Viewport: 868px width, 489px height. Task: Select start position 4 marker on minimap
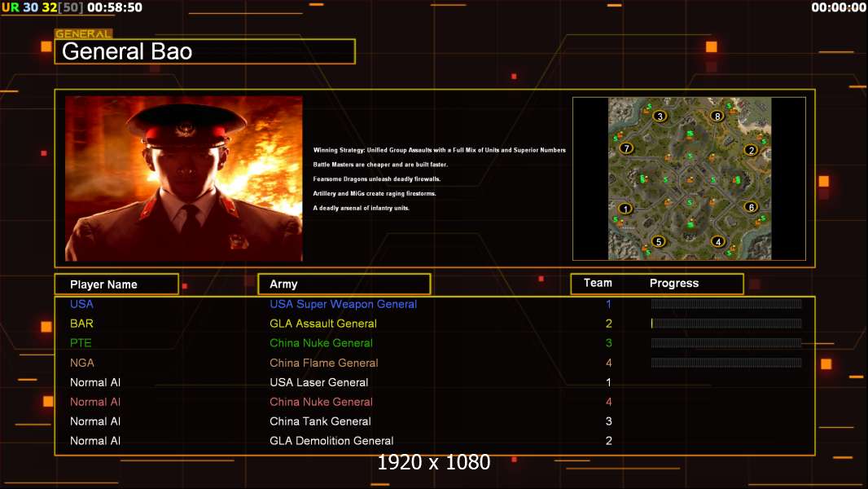coord(717,241)
